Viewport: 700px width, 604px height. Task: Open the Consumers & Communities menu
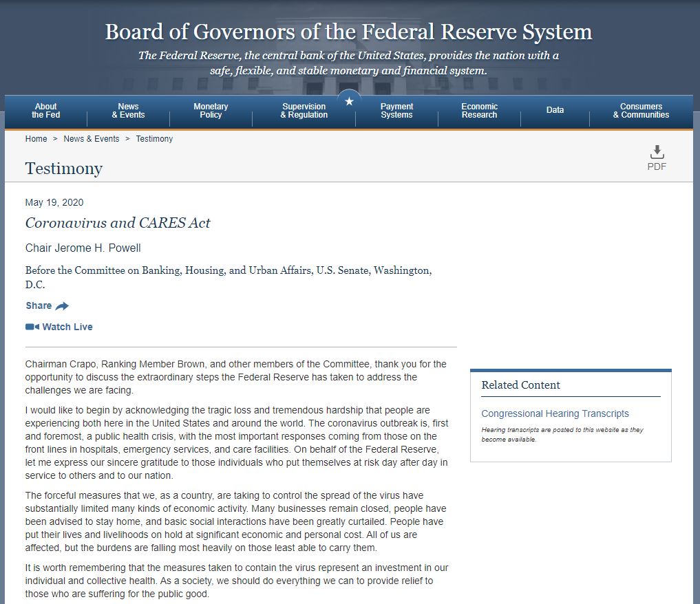coord(641,111)
